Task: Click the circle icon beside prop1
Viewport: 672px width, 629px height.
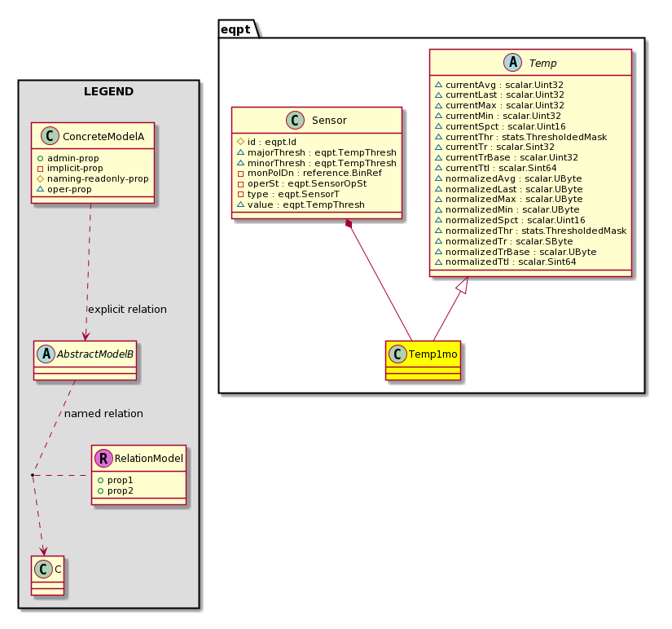Action: pyautogui.click(x=100, y=480)
